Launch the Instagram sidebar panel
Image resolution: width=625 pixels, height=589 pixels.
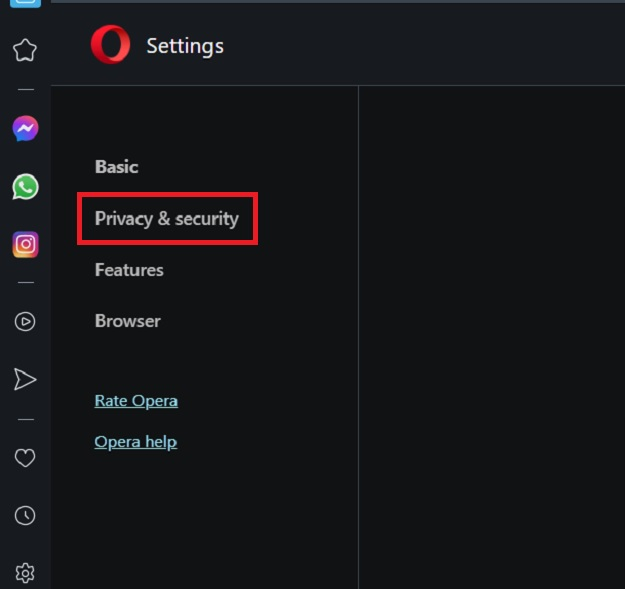25,244
